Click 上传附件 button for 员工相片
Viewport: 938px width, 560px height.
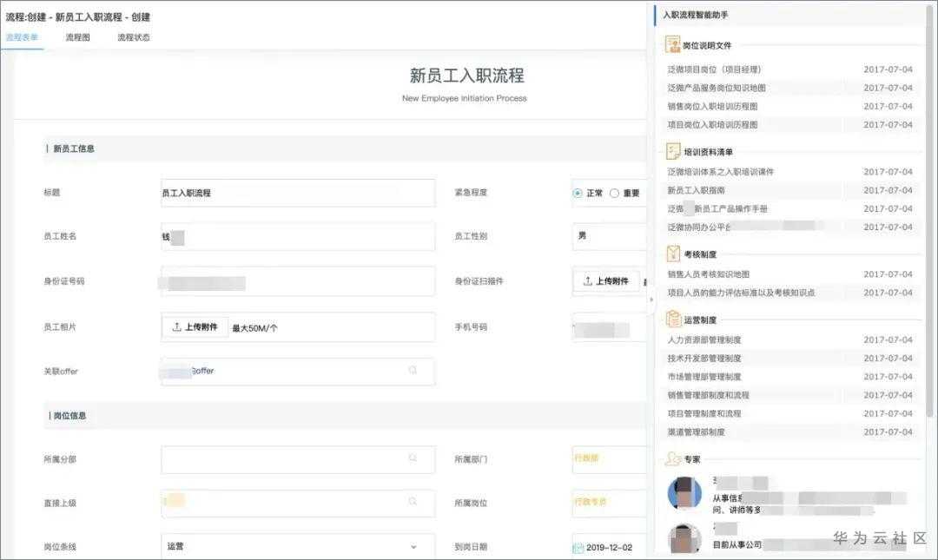click(x=195, y=326)
